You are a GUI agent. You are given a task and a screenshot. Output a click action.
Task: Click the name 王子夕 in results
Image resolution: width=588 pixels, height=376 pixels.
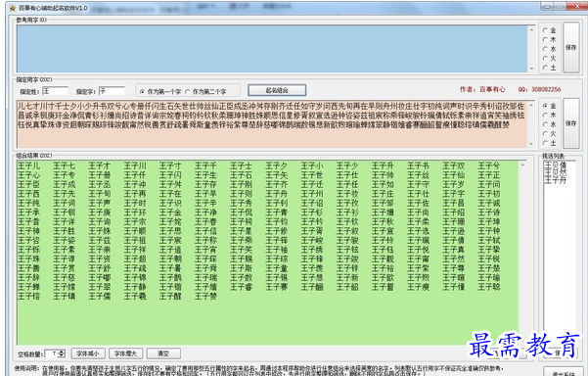pyautogui.click(x=276, y=165)
